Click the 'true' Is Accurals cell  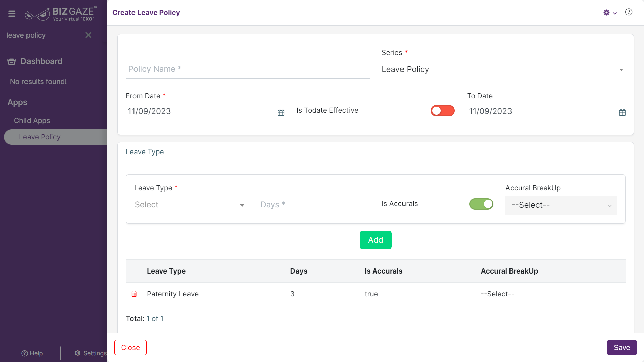click(371, 294)
